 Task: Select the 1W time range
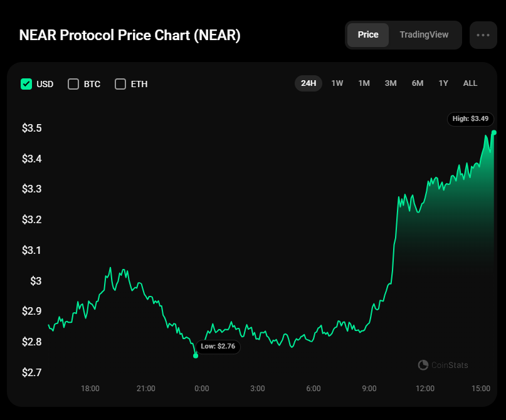tap(337, 83)
